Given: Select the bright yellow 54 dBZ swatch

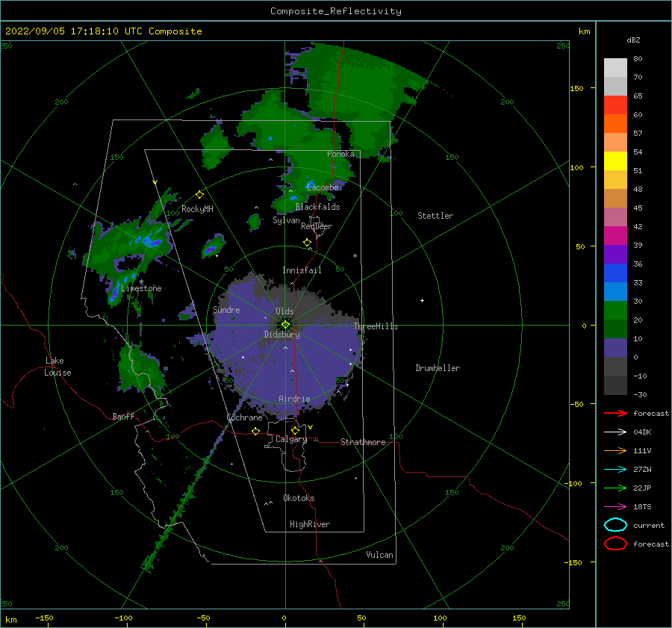Looking at the screenshot, I should (615, 161).
